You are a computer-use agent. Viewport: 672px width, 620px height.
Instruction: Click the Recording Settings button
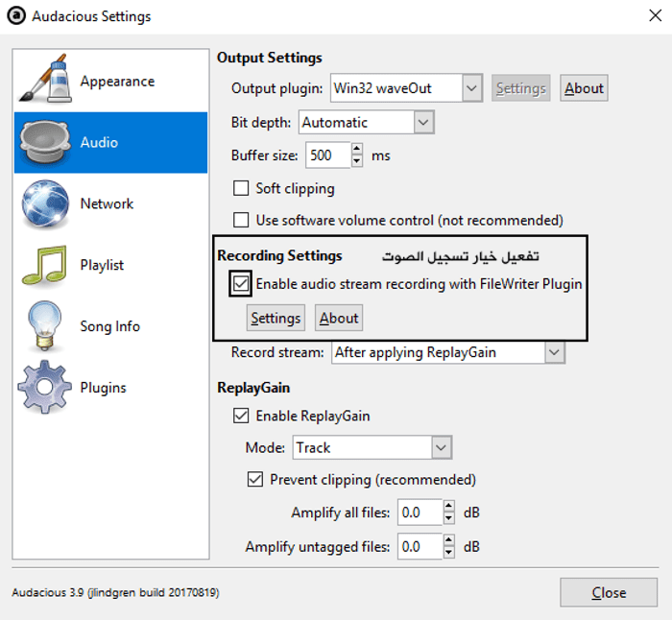point(276,318)
